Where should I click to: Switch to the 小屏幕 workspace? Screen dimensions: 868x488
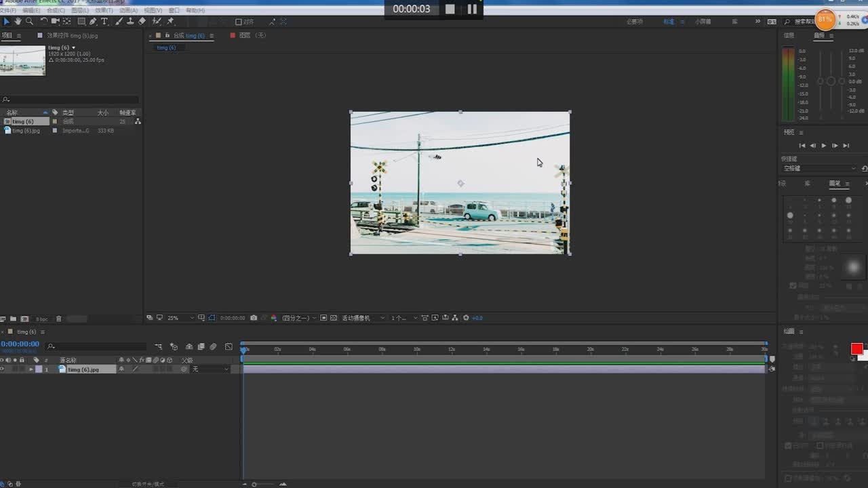tap(703, 22)
